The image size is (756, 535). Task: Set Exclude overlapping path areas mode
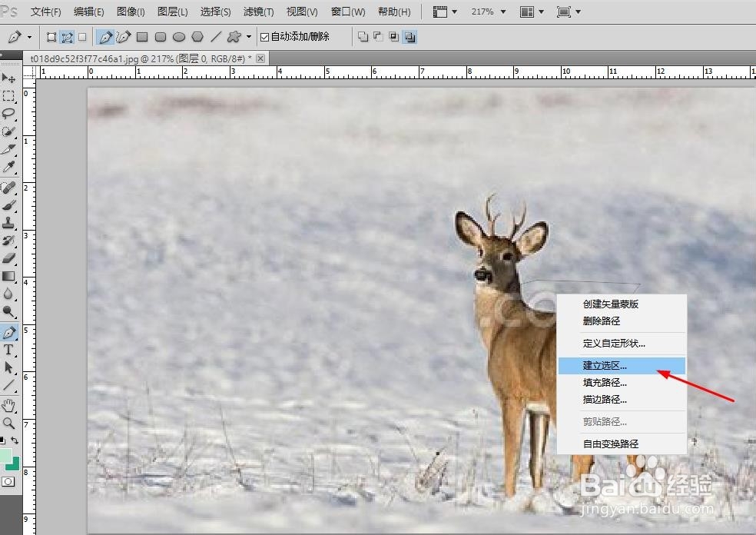coord(409,37)
